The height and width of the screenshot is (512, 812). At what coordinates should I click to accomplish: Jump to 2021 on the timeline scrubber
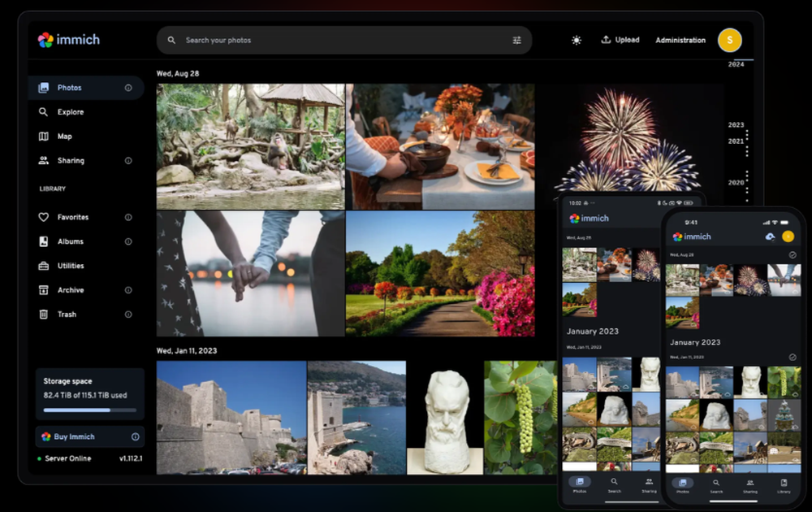pos(736,141)
